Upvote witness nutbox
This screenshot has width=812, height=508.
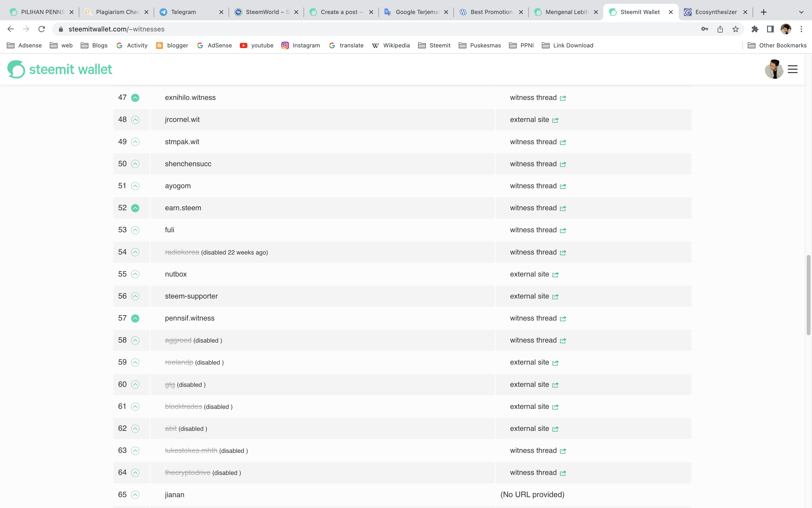[x=135, y=274]
